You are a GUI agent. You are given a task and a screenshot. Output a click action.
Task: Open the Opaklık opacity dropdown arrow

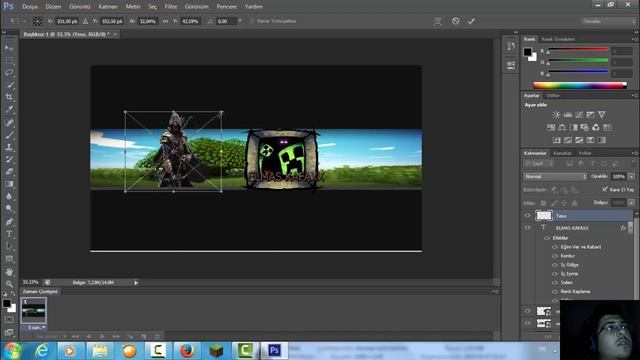point(631,176)
